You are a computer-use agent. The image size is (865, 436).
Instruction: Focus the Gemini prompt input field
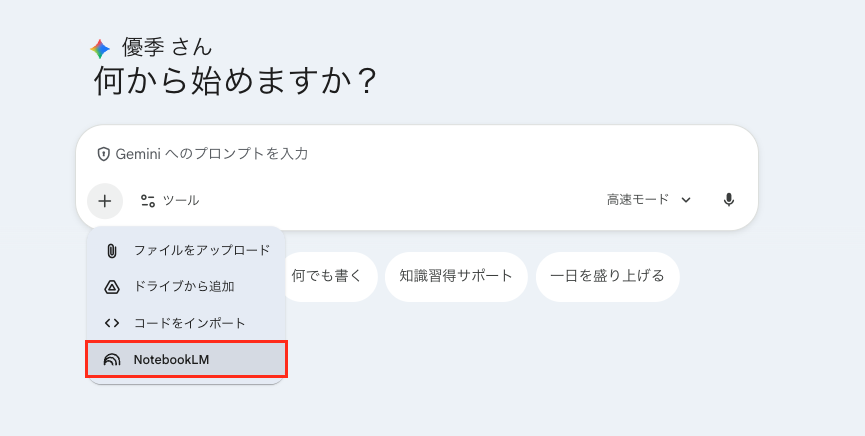click(x=420, y=154)
